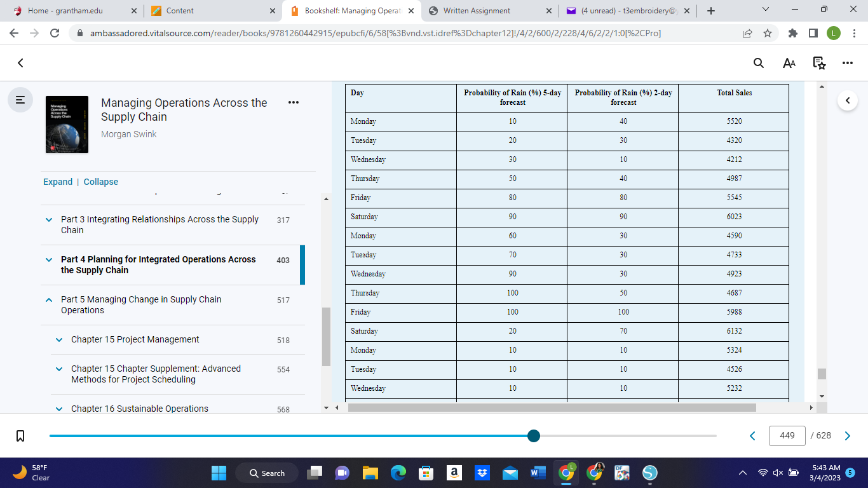Screen dimensions: 868x488
Task: Expand Chapter 16 Sustainable Operations chevron
Action: (59, 409)
